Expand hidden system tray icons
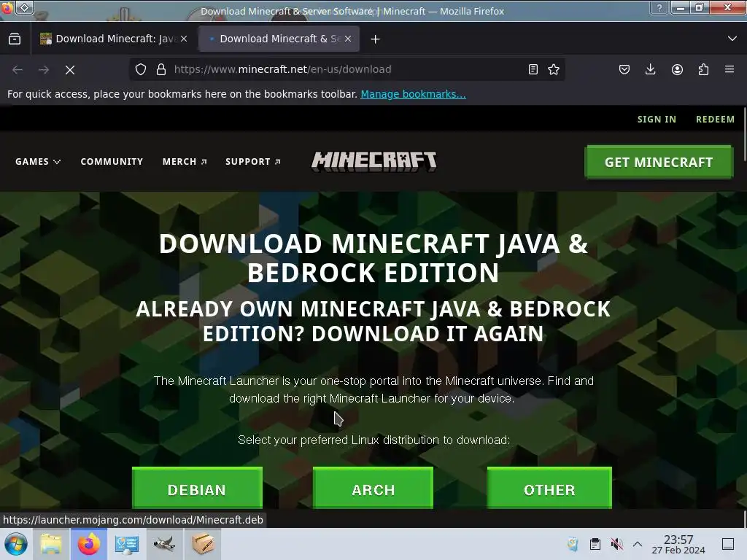Image resolution: width=747 pixels, height=560 pixels. [x=638, y=544]
